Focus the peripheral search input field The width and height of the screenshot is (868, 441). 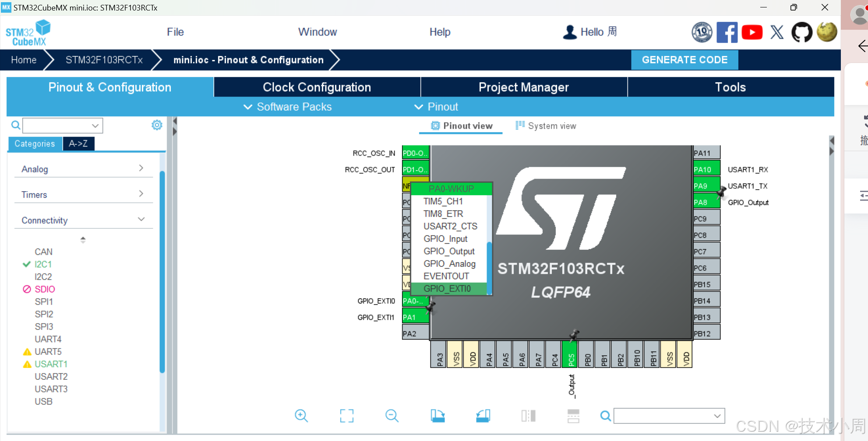tap(57, 126)
